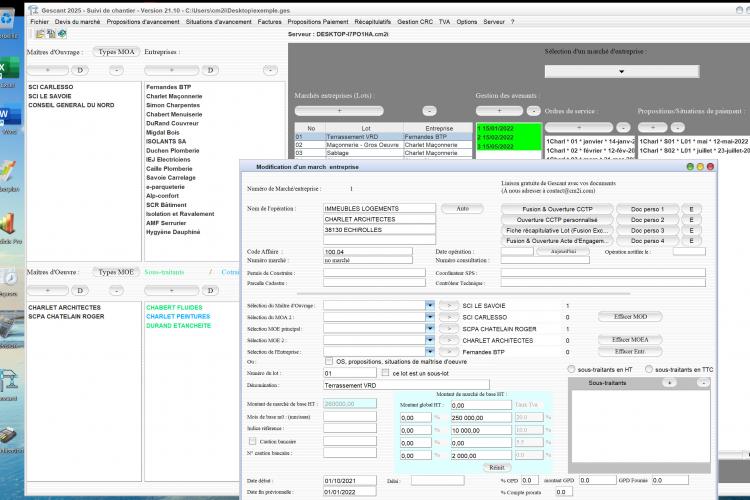The width and height of the screenshot is (750, 500).
Task: Open the Factures menu
Action: click(269, 22)
